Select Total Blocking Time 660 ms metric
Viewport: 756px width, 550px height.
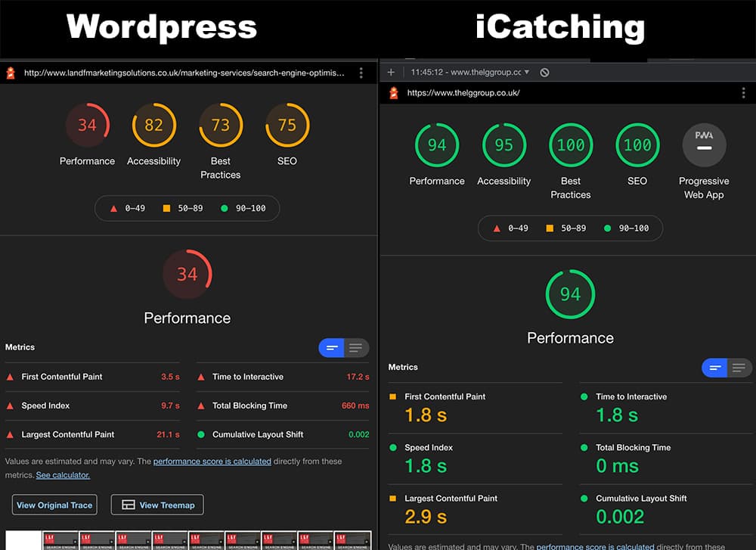click(x=283, y=406)
